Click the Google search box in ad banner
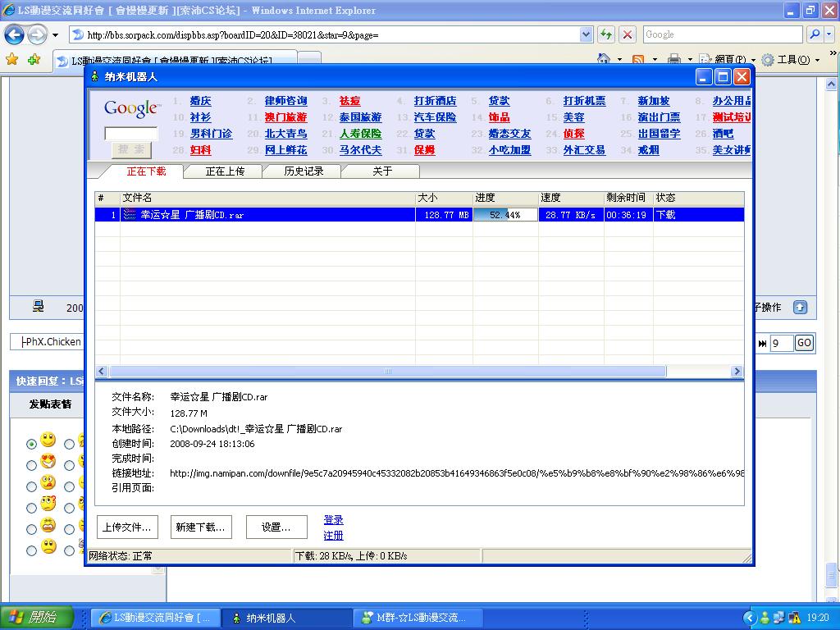Image resolution: width=840 pixels, height=630 pixels. (130, 133)
